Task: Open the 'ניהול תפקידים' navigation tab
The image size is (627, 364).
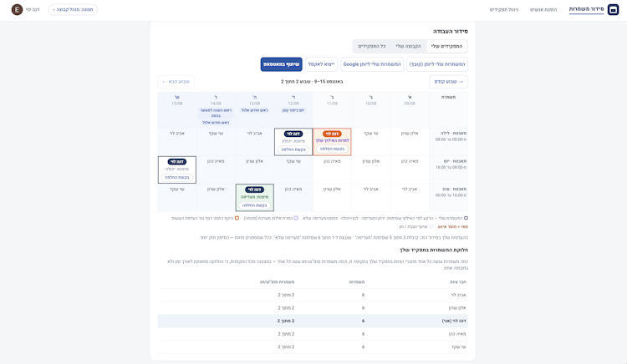Action: (x=504, y=9)
